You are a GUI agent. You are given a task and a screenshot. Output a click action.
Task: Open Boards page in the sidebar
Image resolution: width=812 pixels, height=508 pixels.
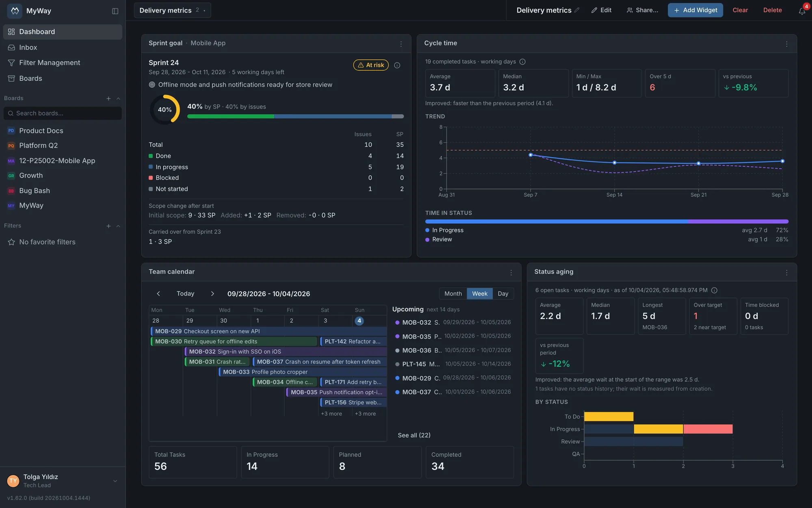coord(63,78)
